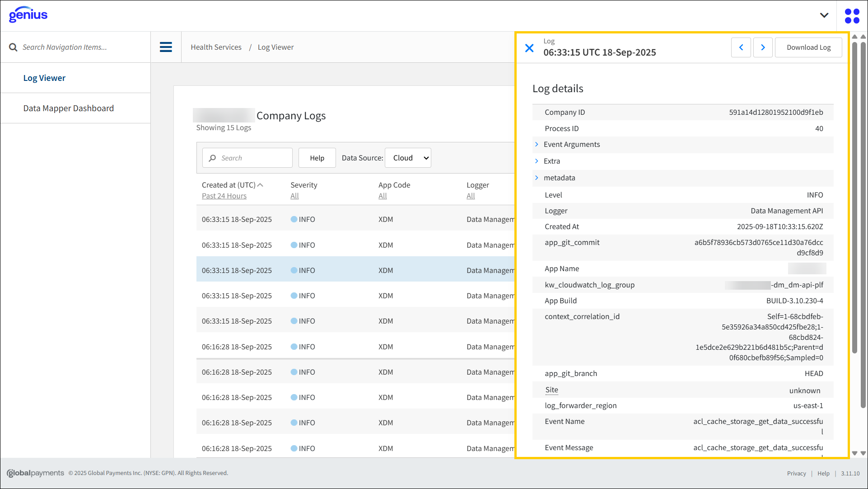Go to previous log using left arrow

coord(741,47)
